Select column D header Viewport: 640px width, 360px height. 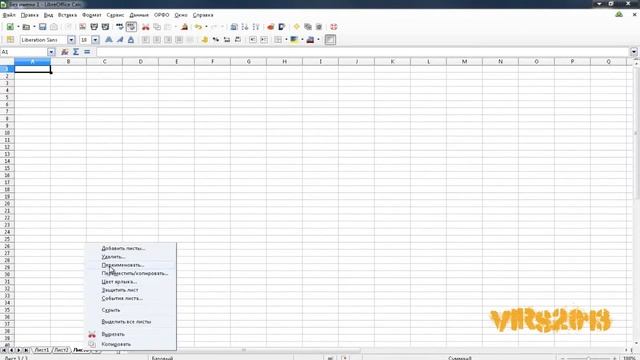pos(140,61)
